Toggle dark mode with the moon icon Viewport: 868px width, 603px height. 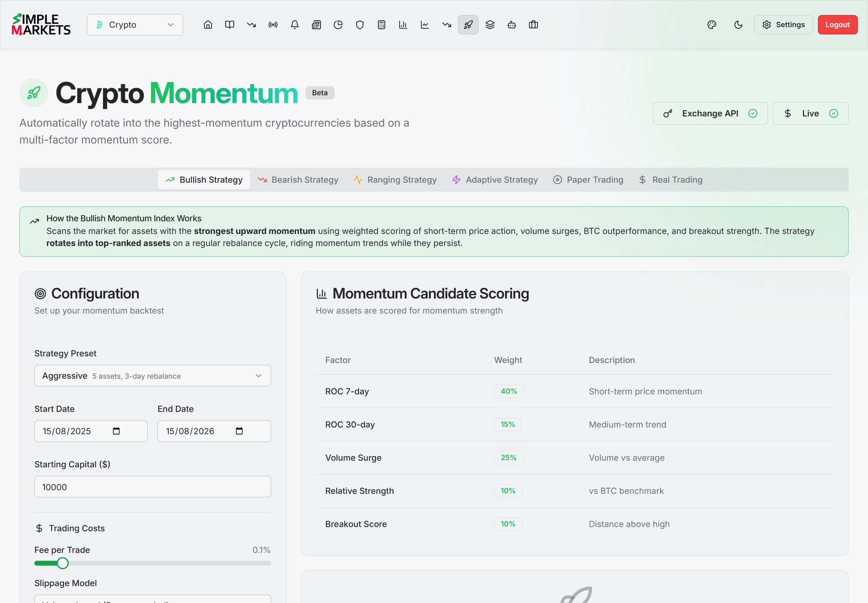tap(738, 25)
